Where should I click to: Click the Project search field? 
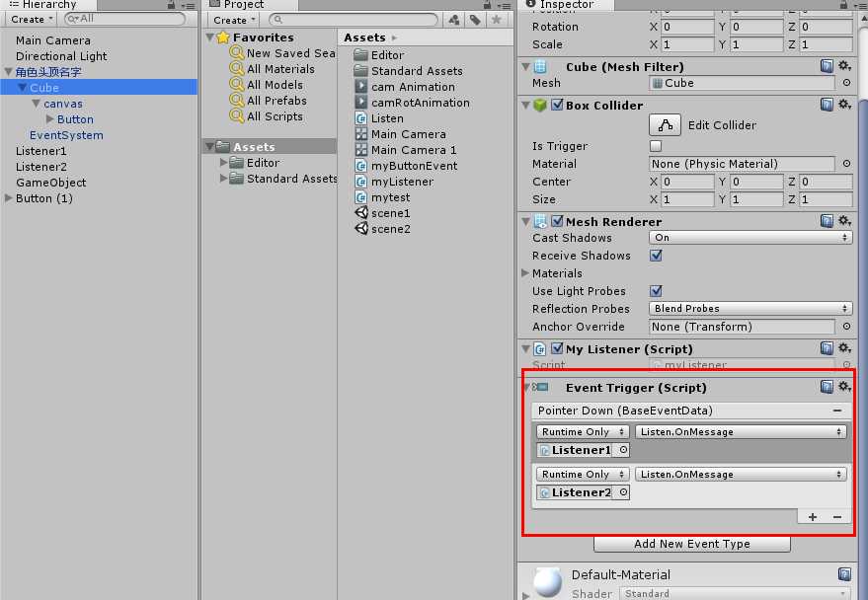coord(354,20)
